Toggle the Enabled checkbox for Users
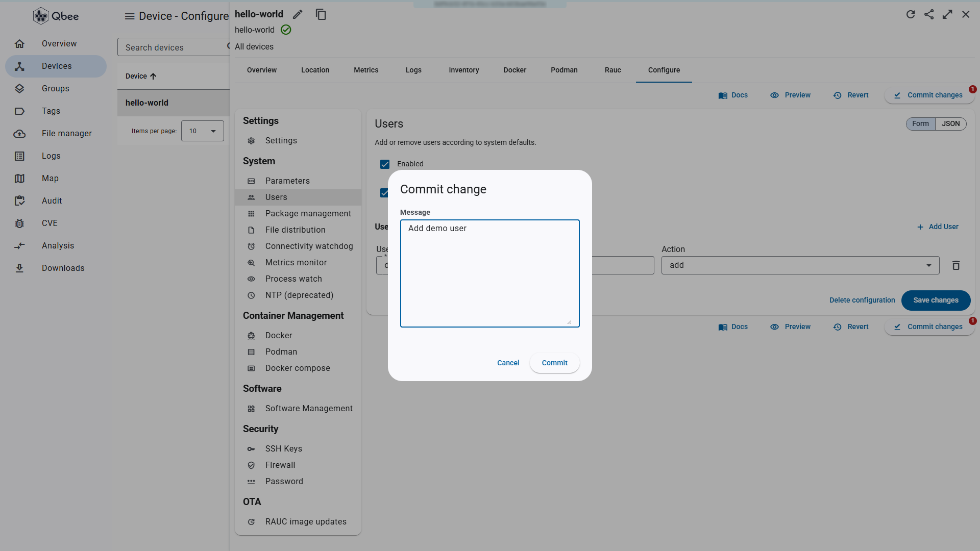The image size is (980, 551). point(385,164)
